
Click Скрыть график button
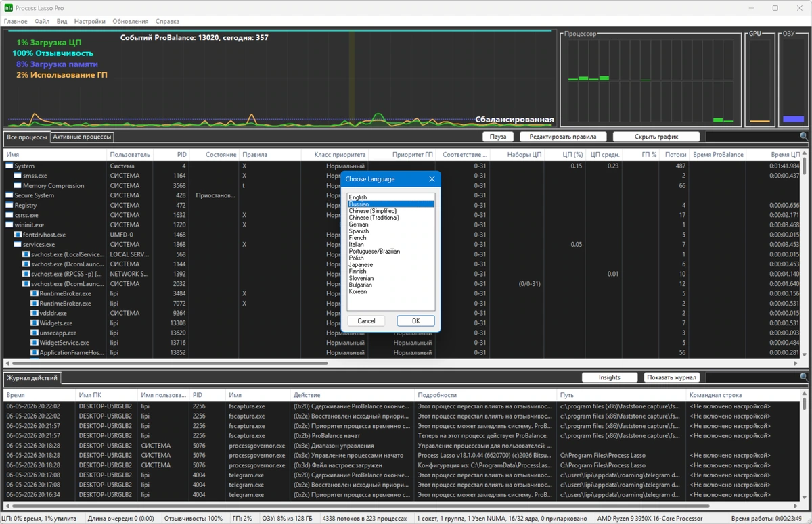point(656,137)
